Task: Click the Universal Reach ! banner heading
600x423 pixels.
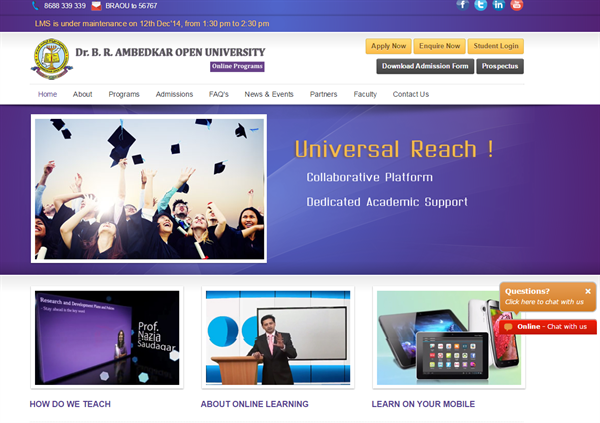Action: [394, 149]
